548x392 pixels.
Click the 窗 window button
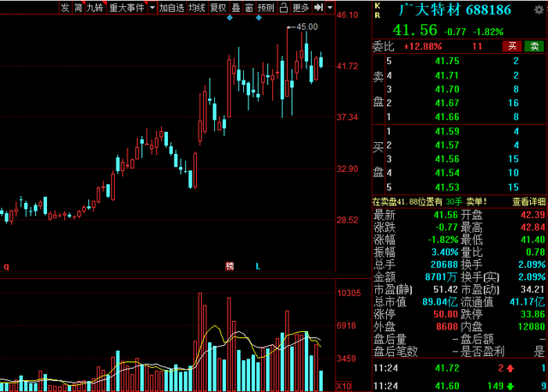point(249,8)
